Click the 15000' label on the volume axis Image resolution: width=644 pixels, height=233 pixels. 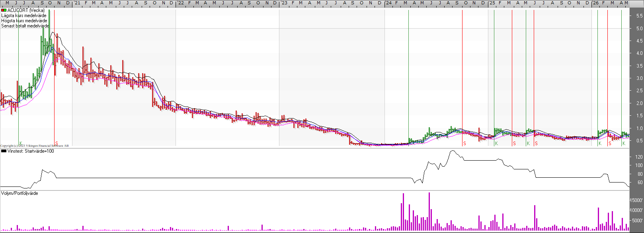(x=636, y=200)
